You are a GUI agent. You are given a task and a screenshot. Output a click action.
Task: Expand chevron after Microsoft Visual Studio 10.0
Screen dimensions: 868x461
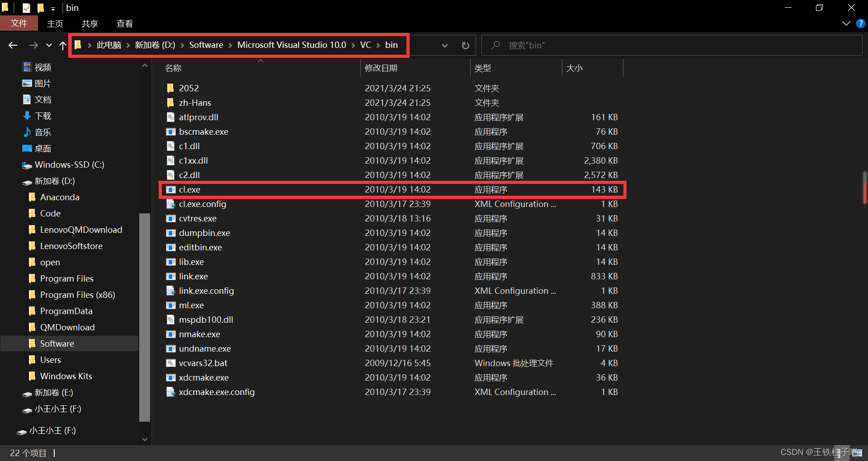(x=353, y=45)
